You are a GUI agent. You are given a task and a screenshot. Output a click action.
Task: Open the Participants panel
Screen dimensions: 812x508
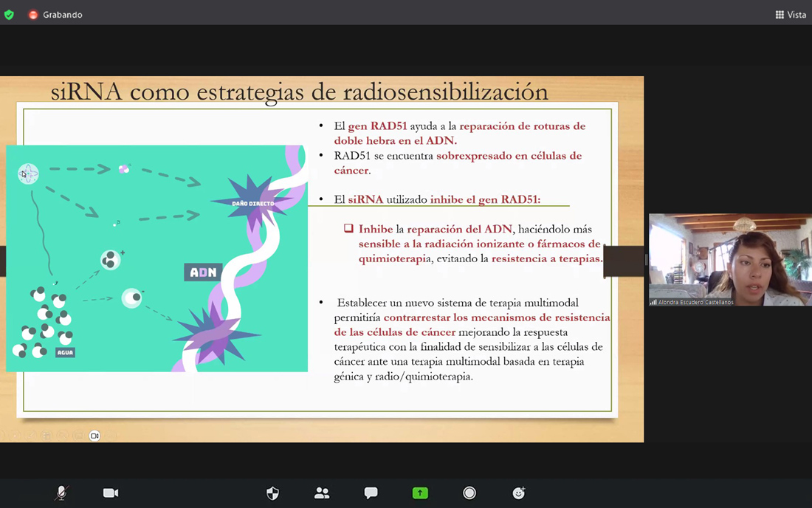(x=322, y=493)
